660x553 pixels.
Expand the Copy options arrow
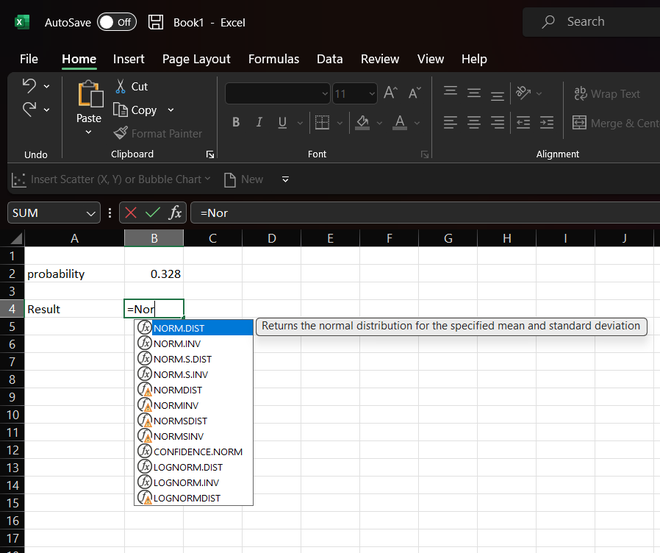[x=171, y=110]
